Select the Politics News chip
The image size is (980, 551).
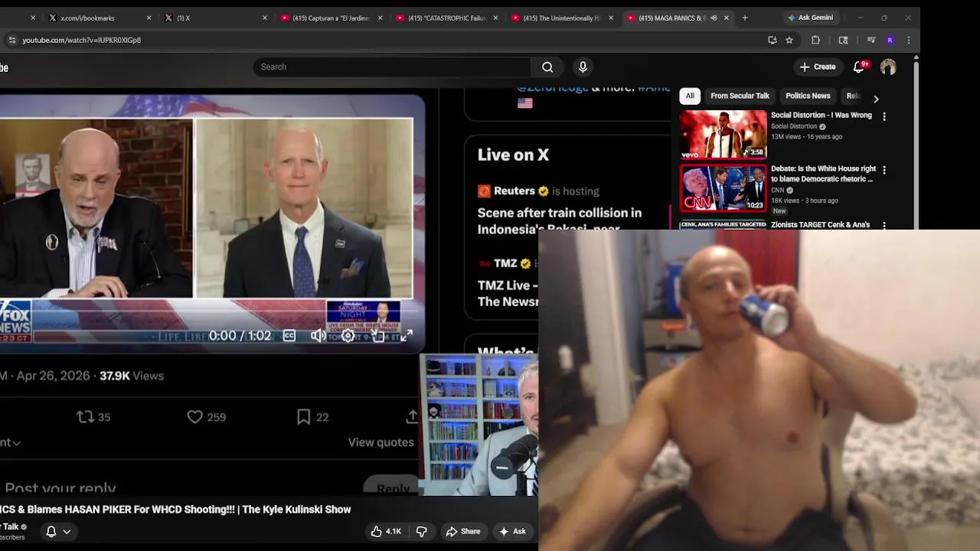tap(808, 96)
